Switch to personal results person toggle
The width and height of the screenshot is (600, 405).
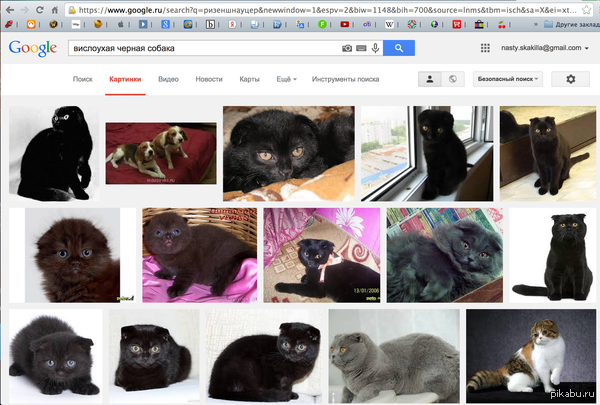tap(430, 78)
